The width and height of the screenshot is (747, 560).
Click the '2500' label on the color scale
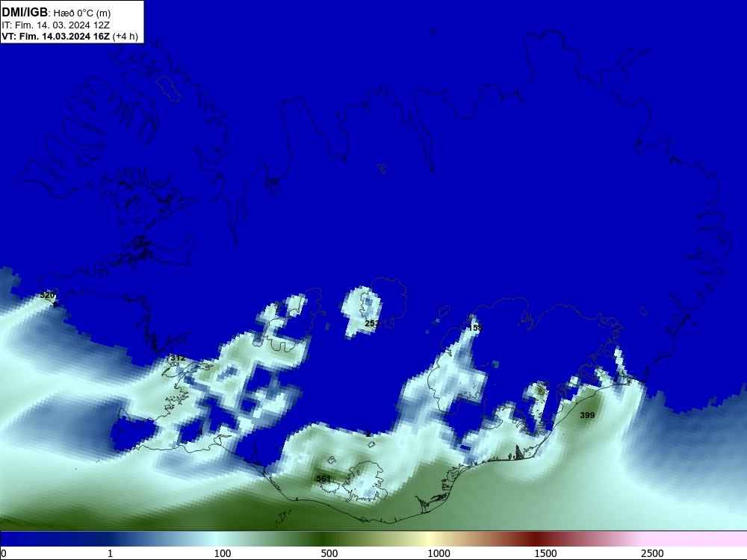652,553
